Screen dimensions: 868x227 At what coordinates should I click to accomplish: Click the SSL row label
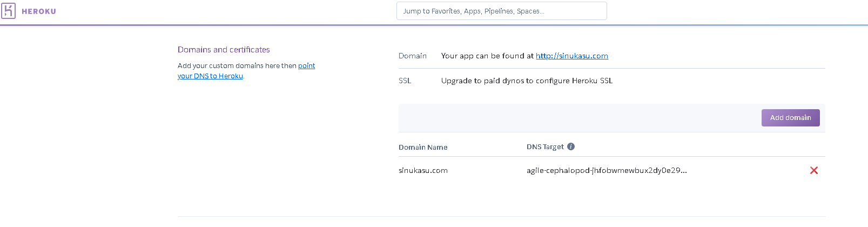coord(405,81)
